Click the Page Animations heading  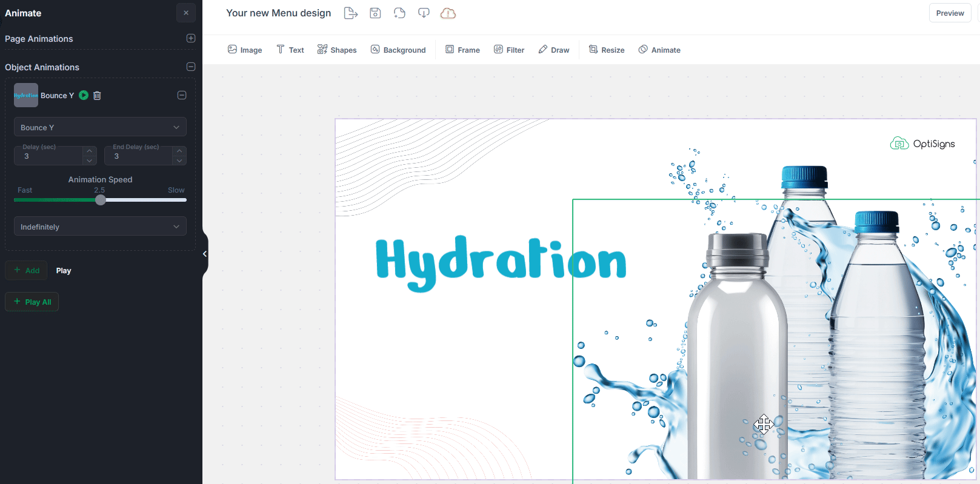tap(39, 38)
